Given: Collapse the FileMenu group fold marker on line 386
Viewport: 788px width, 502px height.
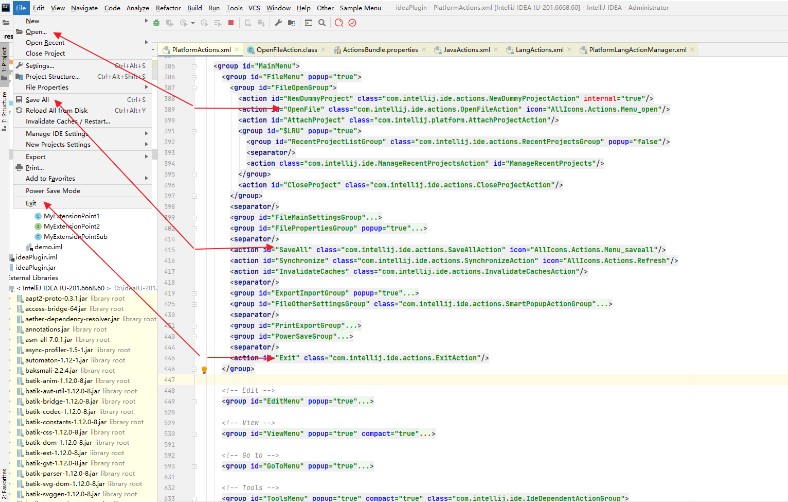Looking at the screenshot, I should (x=194, y=77).
